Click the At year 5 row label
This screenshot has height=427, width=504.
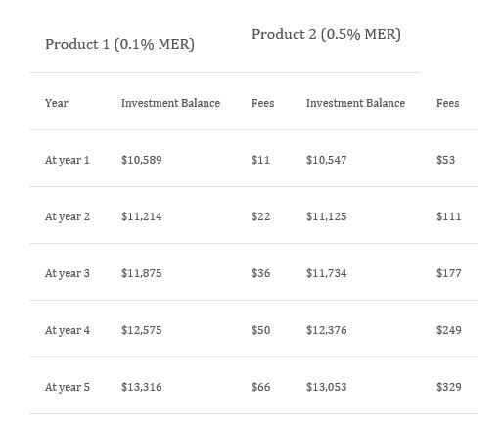[68, 387]
